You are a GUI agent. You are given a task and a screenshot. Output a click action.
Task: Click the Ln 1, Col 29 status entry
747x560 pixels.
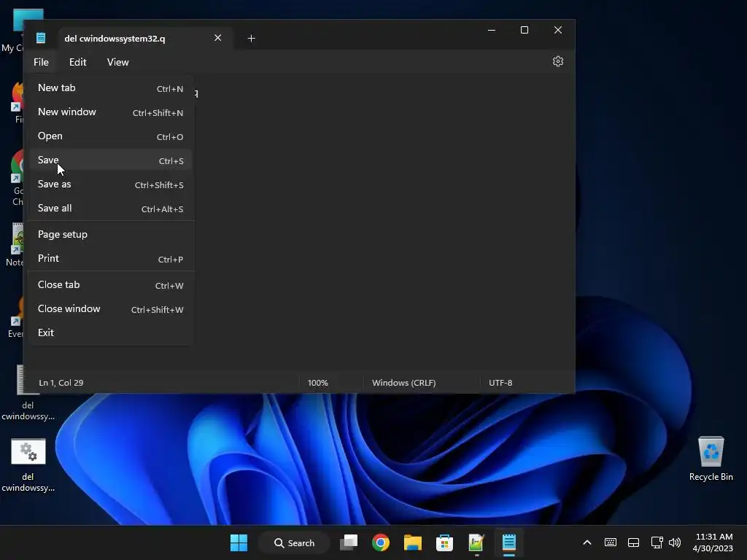(x=61, y=383)
